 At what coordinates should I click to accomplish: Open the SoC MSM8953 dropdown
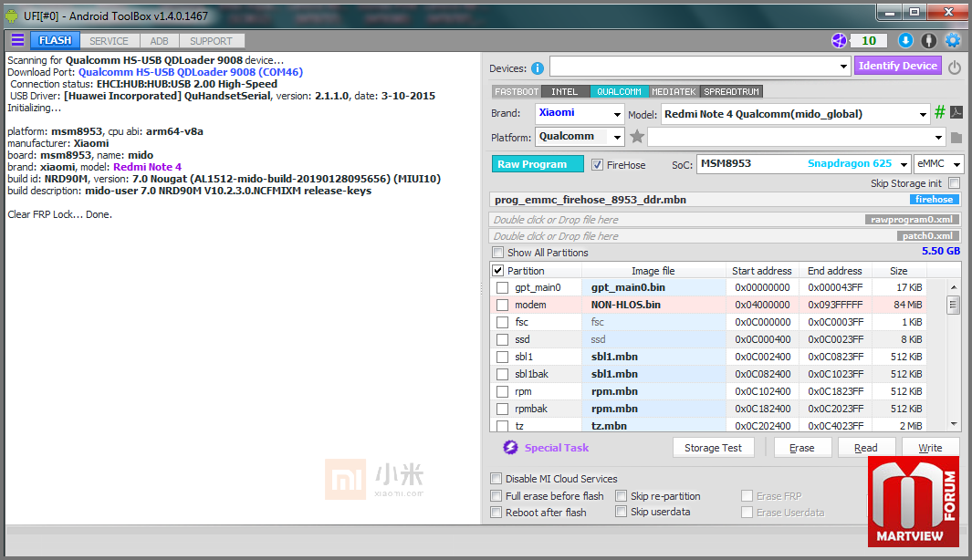pyautogui.click(x=904, y=164)
